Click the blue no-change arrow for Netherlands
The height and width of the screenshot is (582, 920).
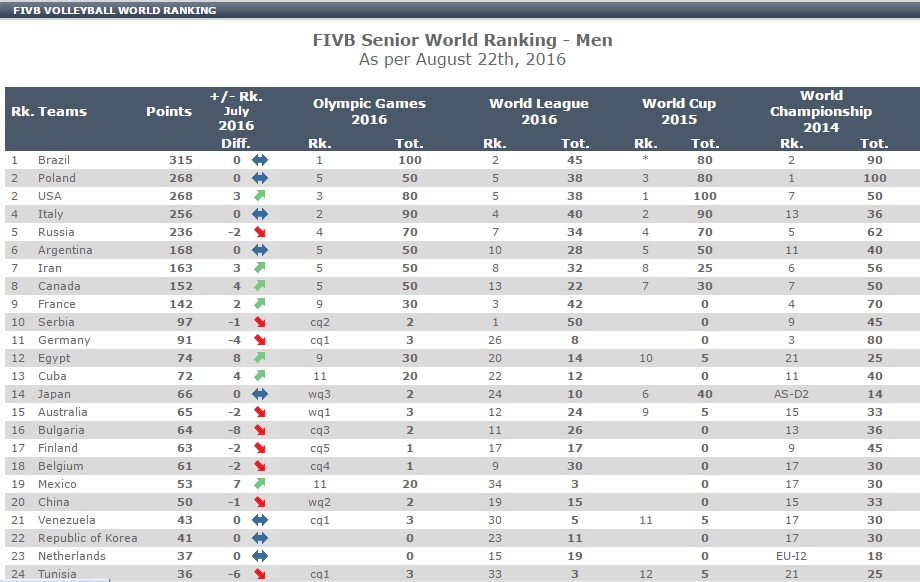(260, 556)
